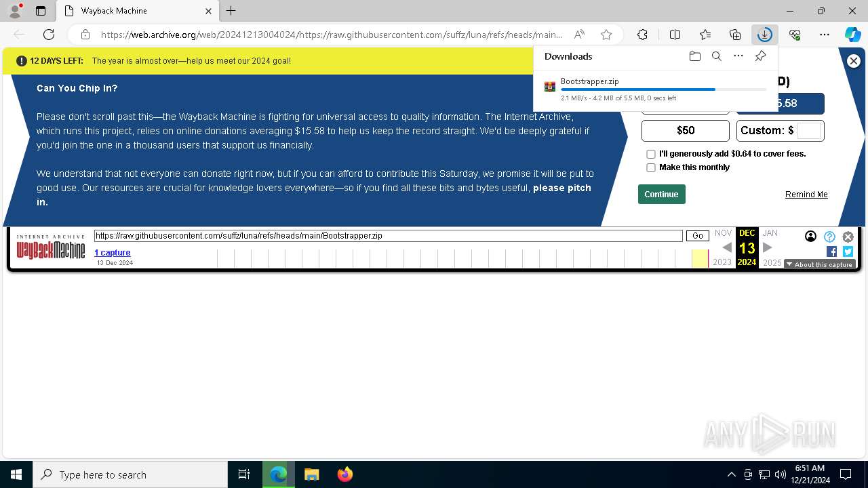Go to next capture arrow
The width and height of the screenshot is (868, 488).
pyautogui.click(x=768, y=247)
